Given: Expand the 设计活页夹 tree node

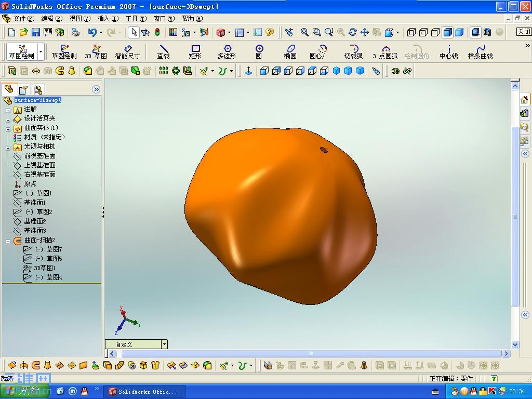Looking at the screenshot, I should (x=8, y=120).
